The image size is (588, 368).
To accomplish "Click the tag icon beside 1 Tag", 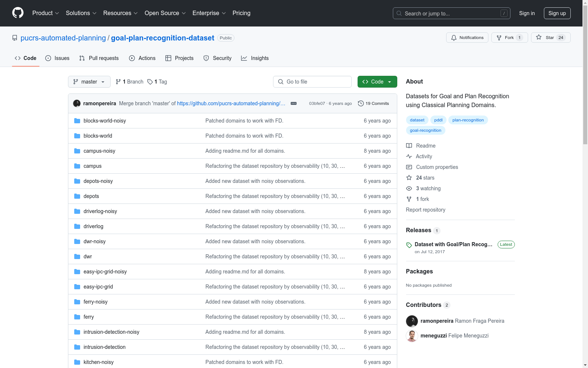I will coord(150,82).
